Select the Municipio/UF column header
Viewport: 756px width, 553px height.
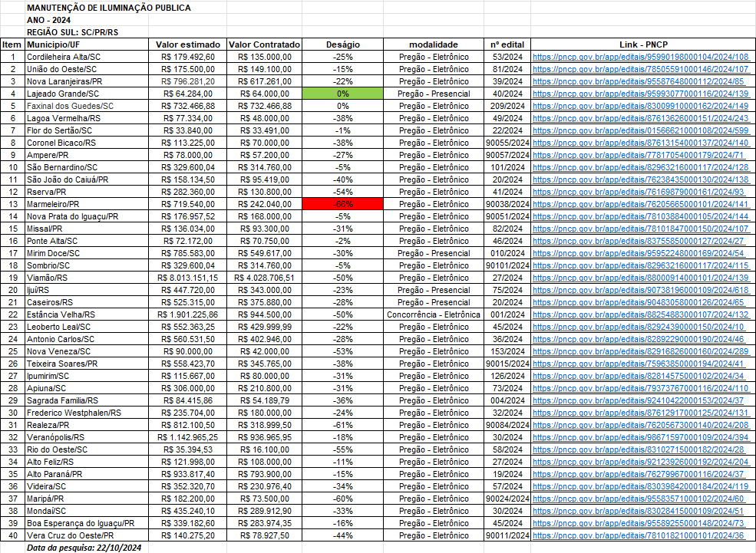point(87,44)
